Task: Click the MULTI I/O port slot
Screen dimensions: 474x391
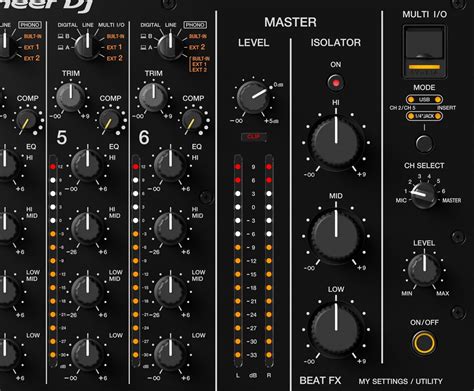Action: [x=424, y=51]
